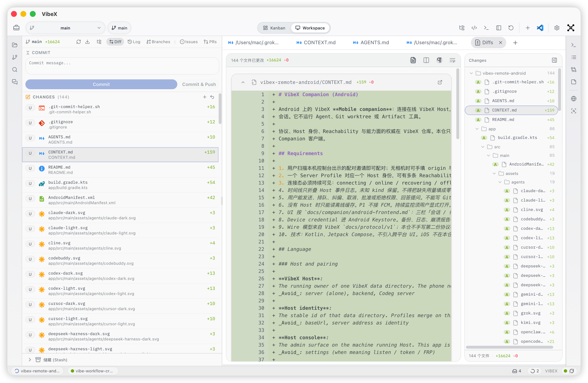Close the Diffs tab
The height and width of the screenshot is (383, 588).
click(501, 43)
